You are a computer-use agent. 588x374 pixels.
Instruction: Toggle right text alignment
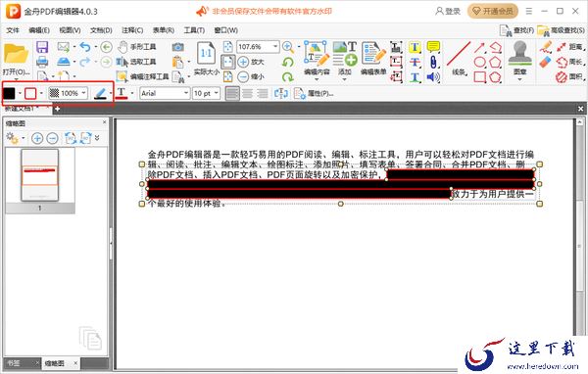point(262,93)
